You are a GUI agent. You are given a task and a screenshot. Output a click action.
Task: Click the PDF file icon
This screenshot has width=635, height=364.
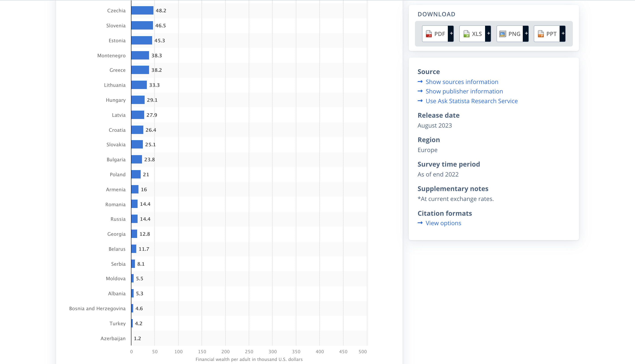[429, 34]
